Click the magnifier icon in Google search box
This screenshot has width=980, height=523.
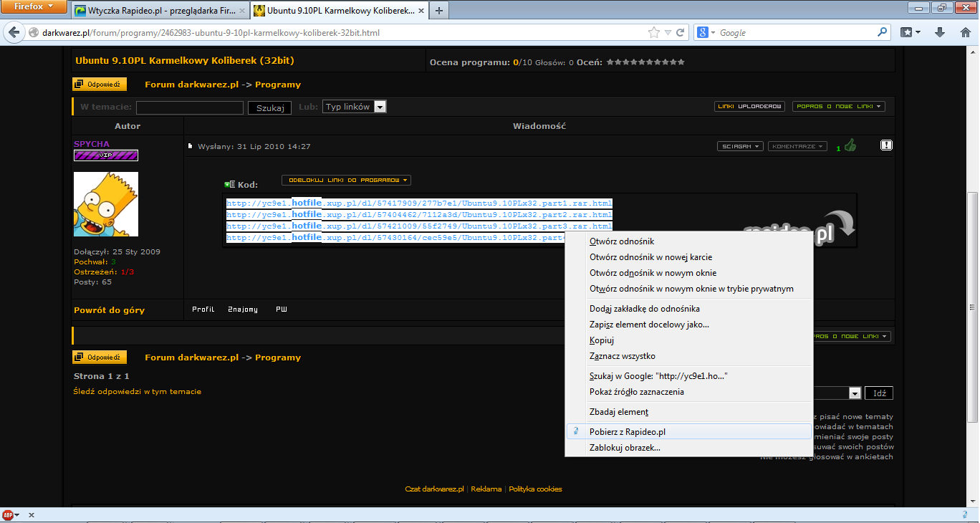click(882, 32)
